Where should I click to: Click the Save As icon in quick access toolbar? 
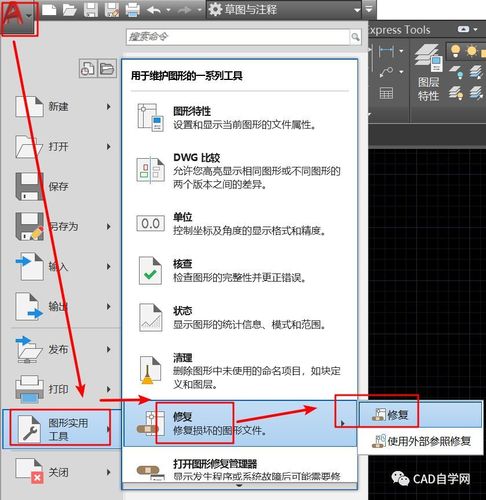pyautogui.click(x=112, y=9)
